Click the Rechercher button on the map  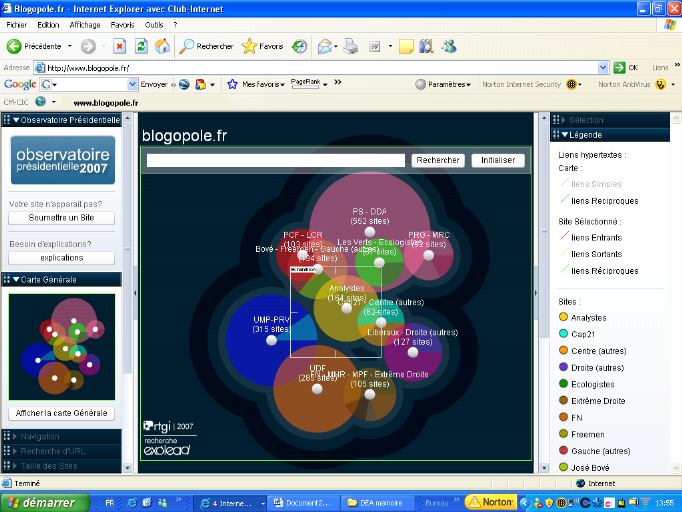click(438, 160)
